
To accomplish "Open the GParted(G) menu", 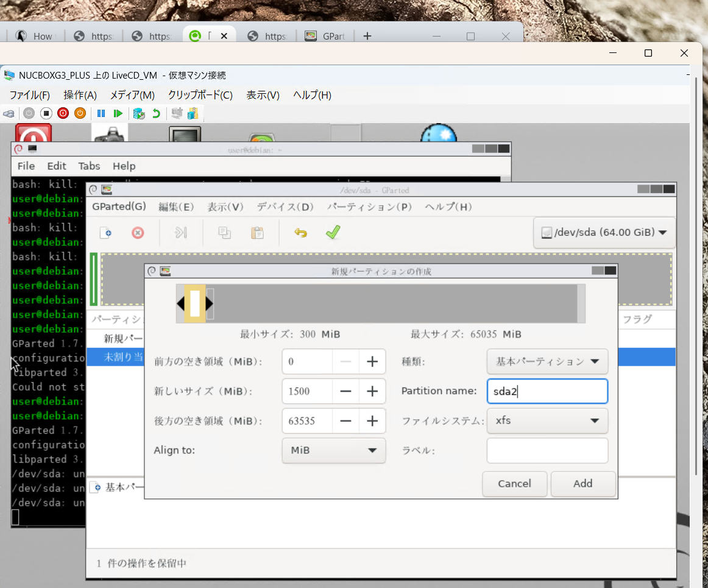I will pos(119,207).
